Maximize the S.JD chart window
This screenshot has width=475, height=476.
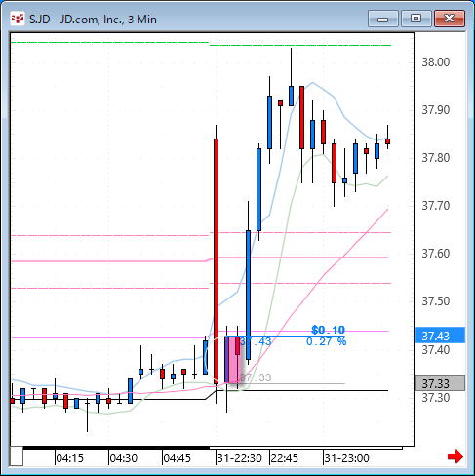(416, 19)
